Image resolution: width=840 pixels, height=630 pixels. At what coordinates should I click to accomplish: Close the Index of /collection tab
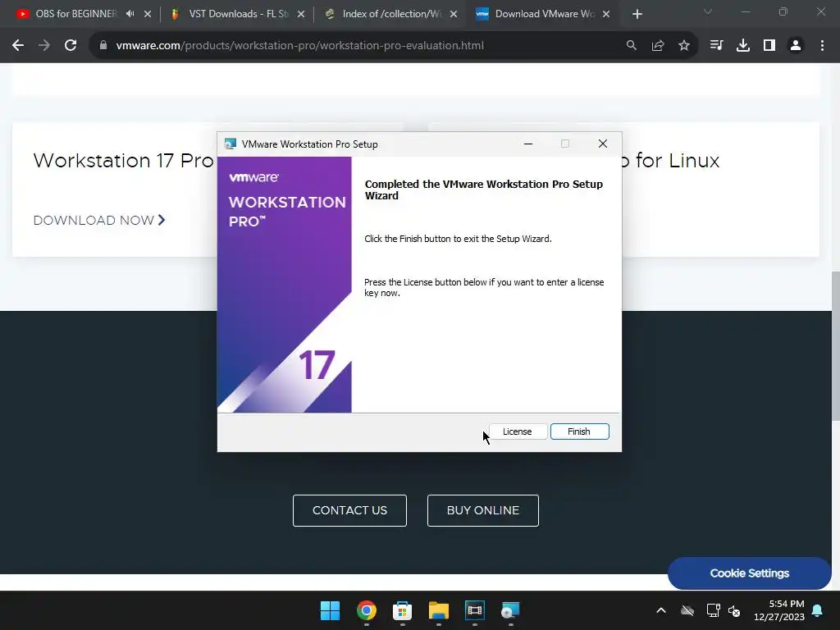coord(454,14)
